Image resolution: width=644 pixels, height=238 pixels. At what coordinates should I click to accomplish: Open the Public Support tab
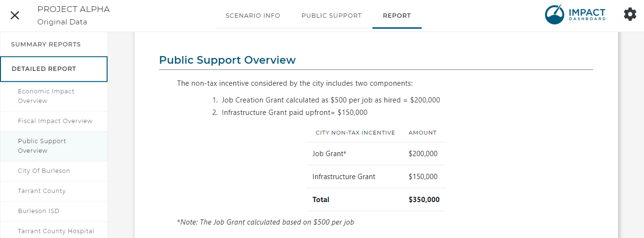[331, 16]
